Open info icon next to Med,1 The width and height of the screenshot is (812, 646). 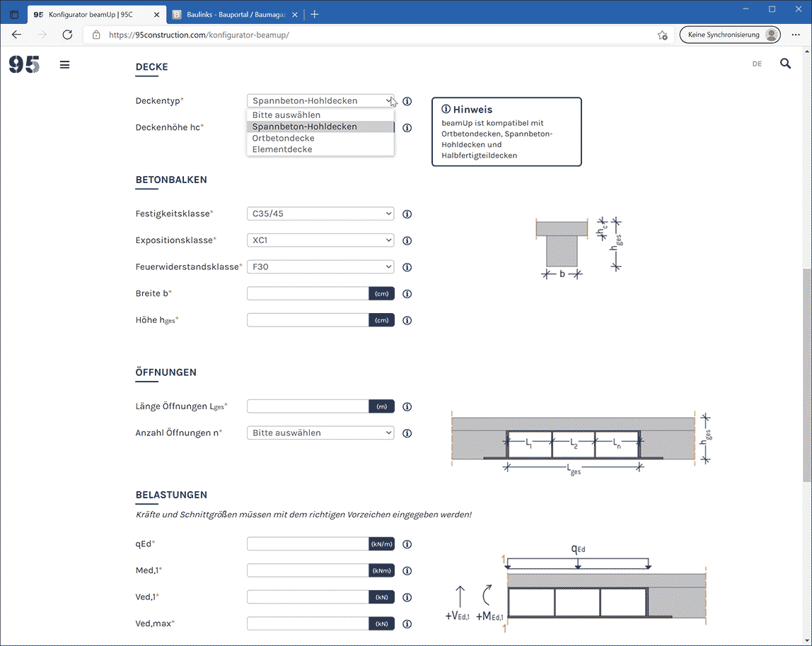407,571
